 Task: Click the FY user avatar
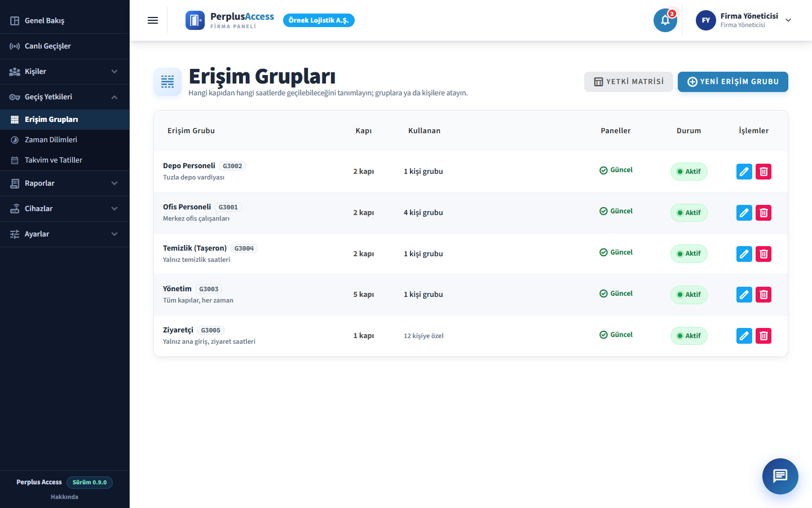tap(706, 20)
